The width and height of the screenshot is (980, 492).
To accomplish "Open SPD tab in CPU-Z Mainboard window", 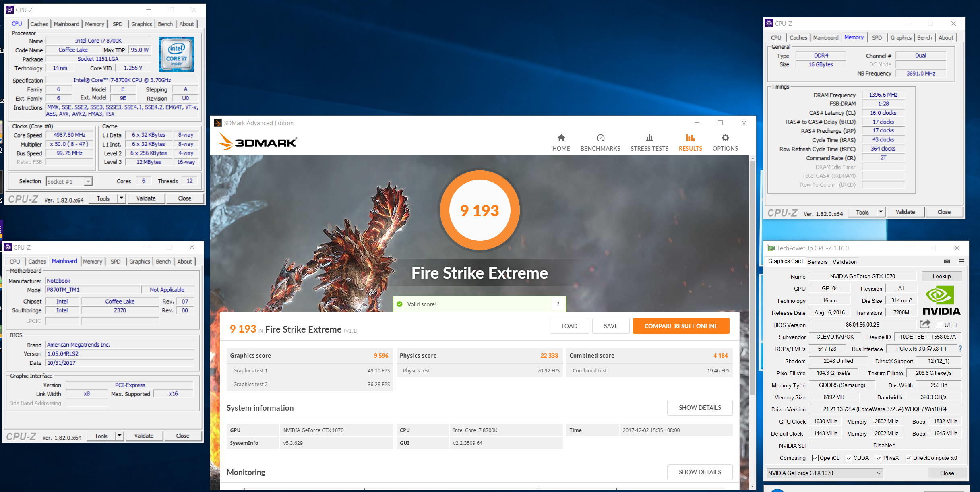I will (x=116, y=261).
